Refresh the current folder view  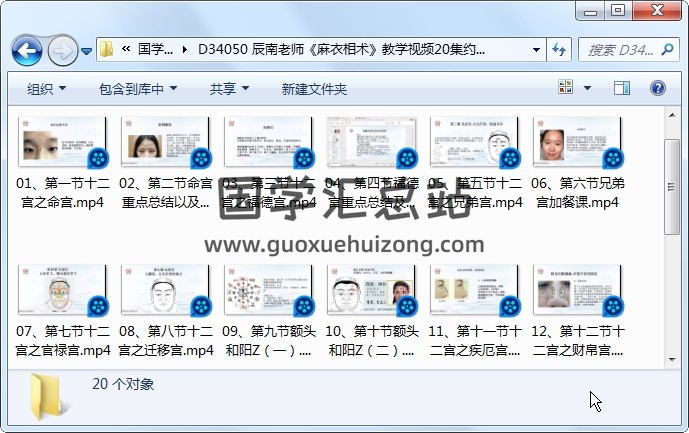(558, 49)
